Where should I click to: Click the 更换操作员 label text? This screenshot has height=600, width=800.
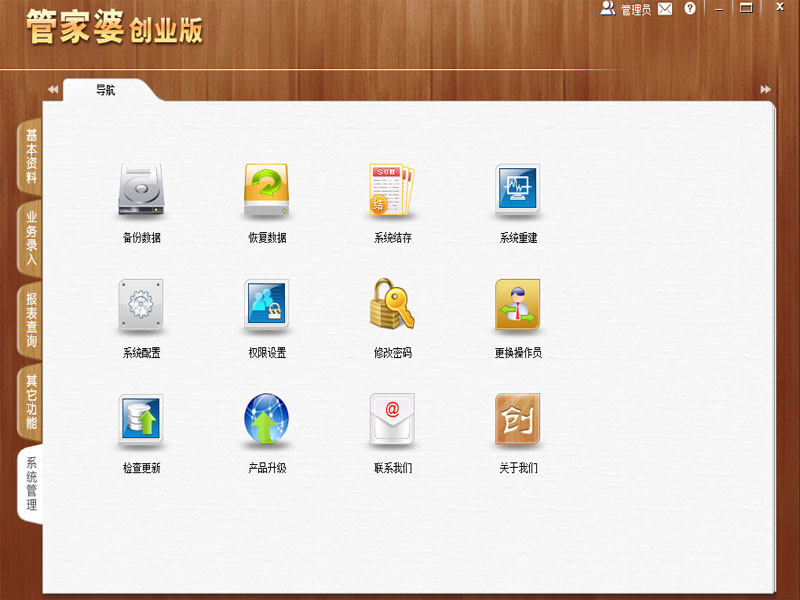click(x=518, y=353)
